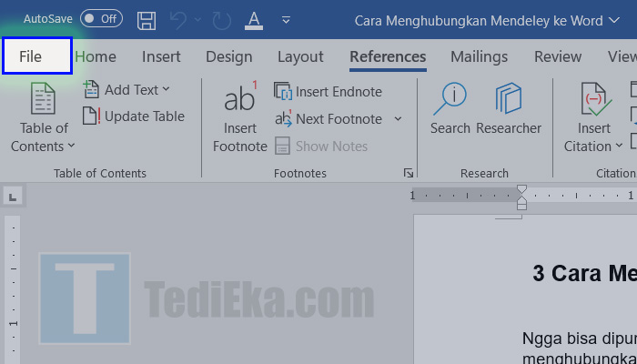The image size is (637, 364).
Task: Click the hanging indent ruler marker
Action: point(522,198)
